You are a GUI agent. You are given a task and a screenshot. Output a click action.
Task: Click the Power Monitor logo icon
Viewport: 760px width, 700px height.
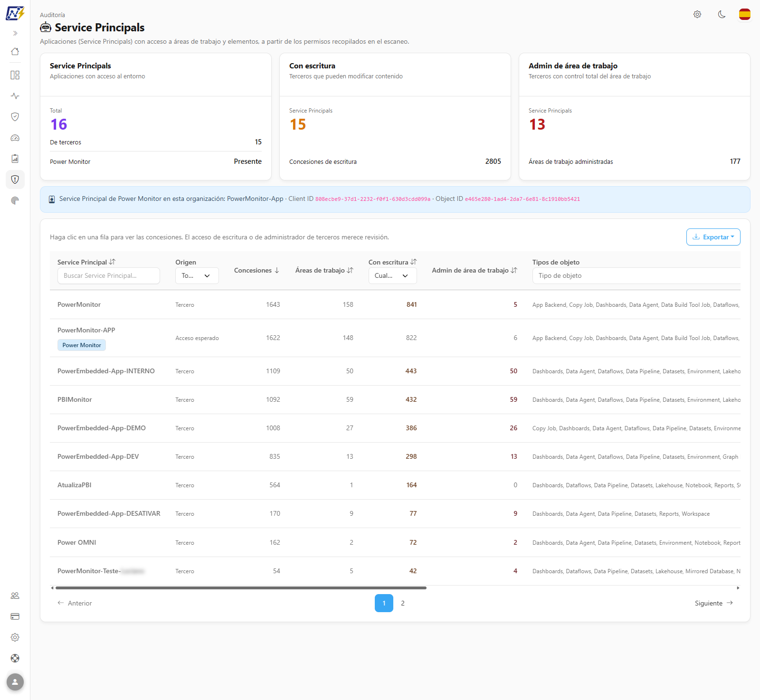pos(15,13)
